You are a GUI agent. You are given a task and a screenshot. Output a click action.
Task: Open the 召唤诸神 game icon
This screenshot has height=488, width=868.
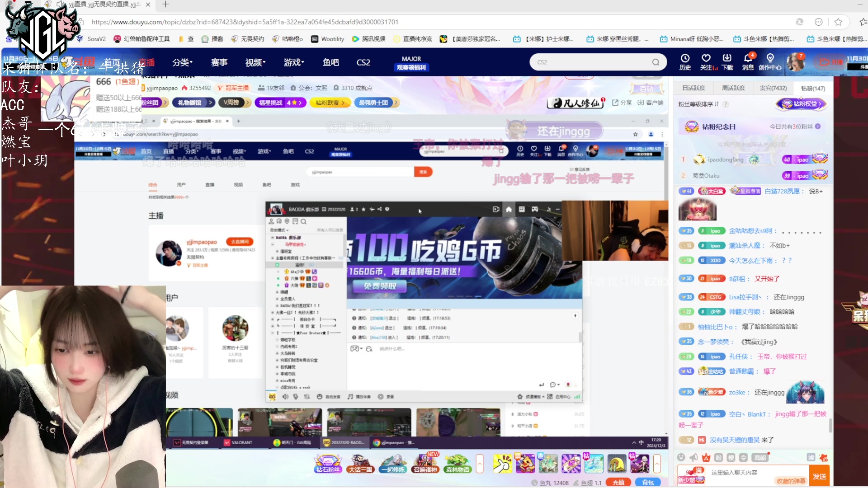425,464
